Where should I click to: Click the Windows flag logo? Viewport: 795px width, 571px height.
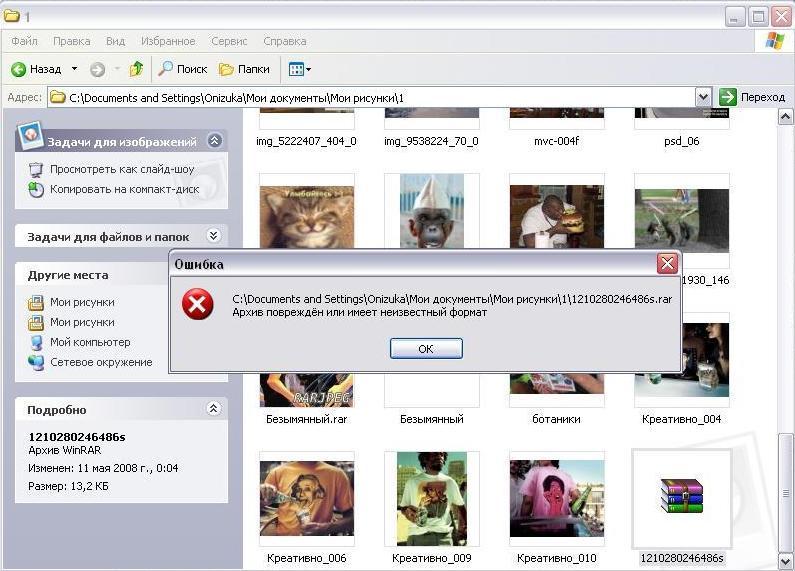(774, 41)
